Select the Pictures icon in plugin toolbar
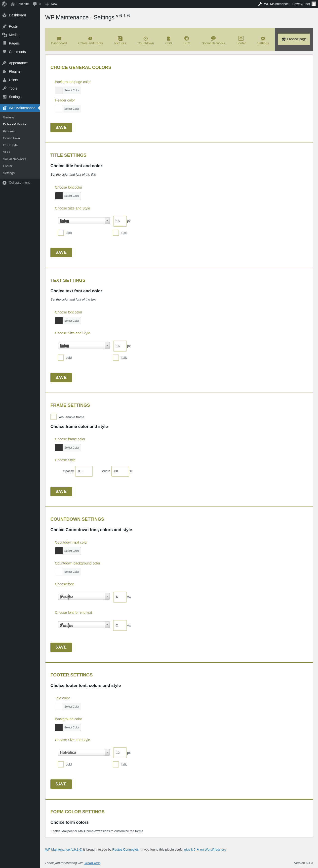The image size is (318, 868). (120, 39)
